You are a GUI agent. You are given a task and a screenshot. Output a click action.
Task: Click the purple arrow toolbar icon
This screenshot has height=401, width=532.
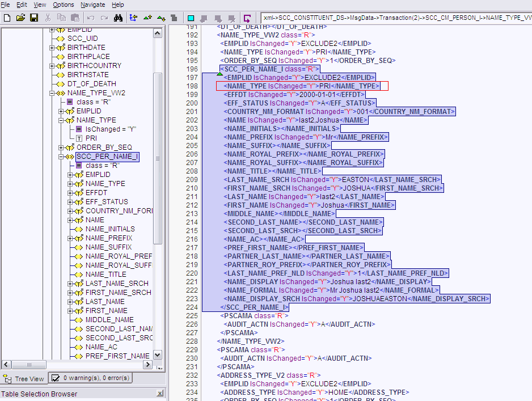(247, 18)
